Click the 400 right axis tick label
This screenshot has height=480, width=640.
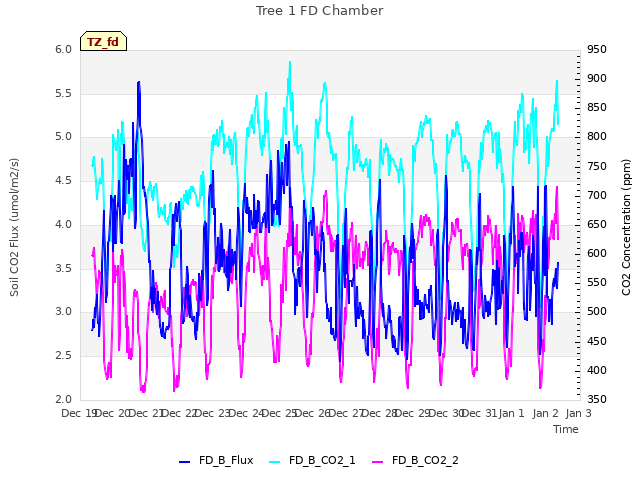tap(597, 370)
